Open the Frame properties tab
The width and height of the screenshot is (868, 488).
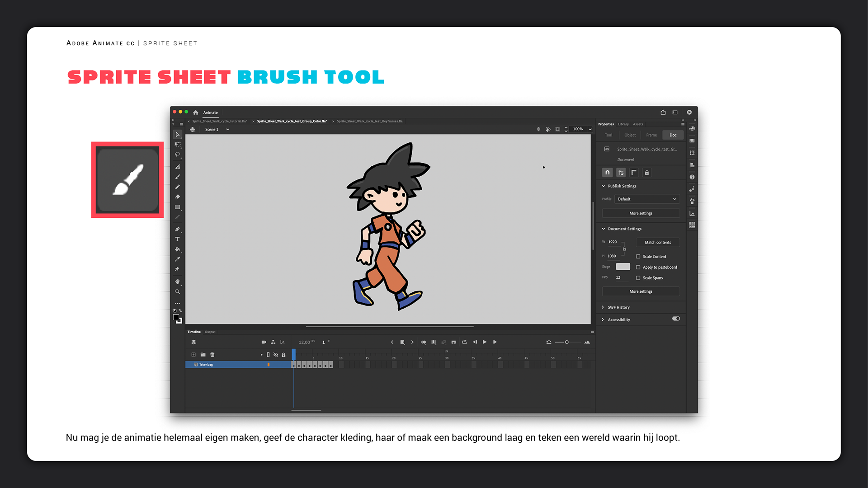click(651, 135)
